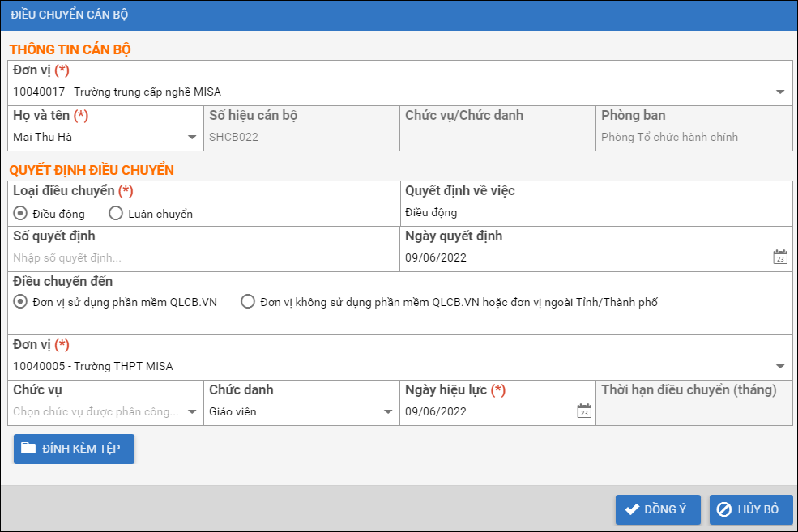Click the Quyết định về việc text field
The image size is (798, 532).
pyautogui.click(x=595, y=213)
